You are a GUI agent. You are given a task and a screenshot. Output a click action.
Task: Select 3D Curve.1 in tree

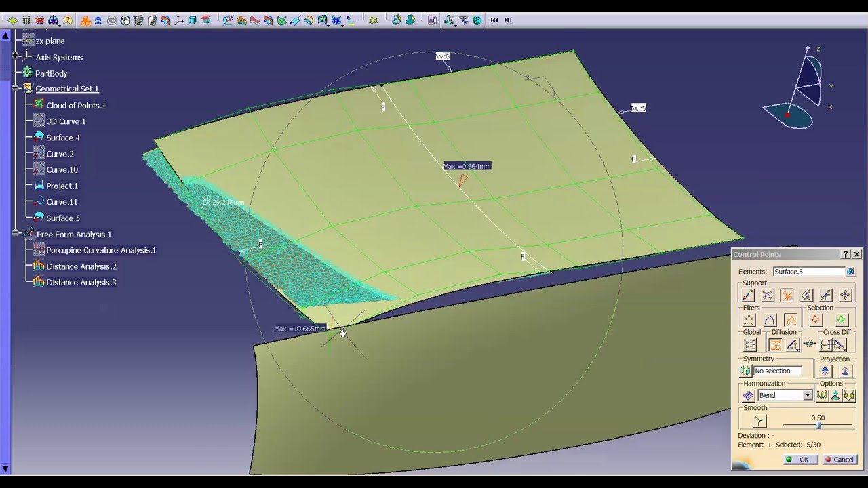(66, 121)
